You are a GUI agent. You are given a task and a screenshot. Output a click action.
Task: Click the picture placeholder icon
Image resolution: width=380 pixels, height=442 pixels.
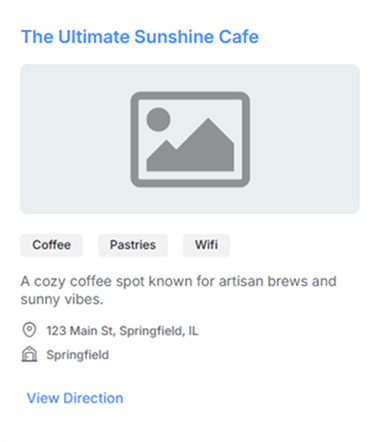click(190, 139)
